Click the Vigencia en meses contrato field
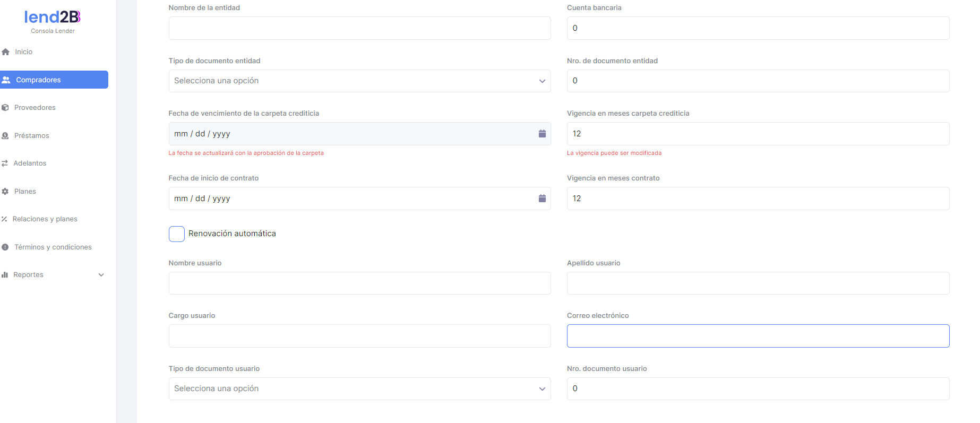The width and height of the screenshot is (980, 423). coord(758,198)
